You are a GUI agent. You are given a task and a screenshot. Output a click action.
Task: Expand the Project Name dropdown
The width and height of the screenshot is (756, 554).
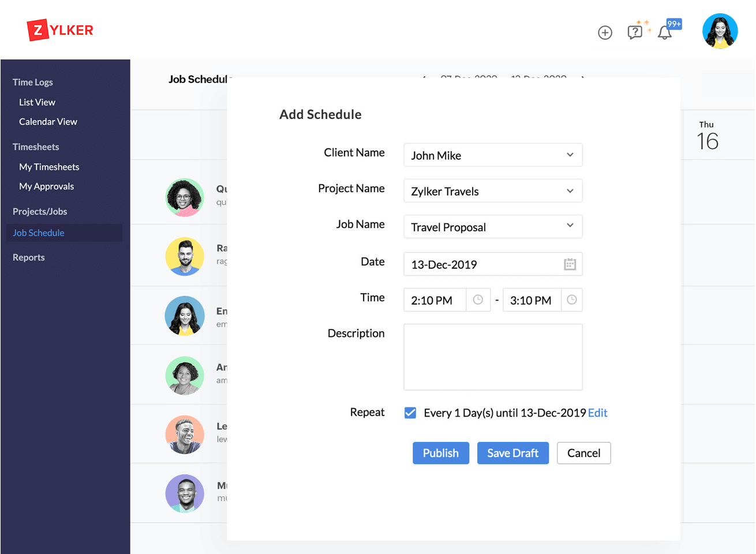point(493,190)
